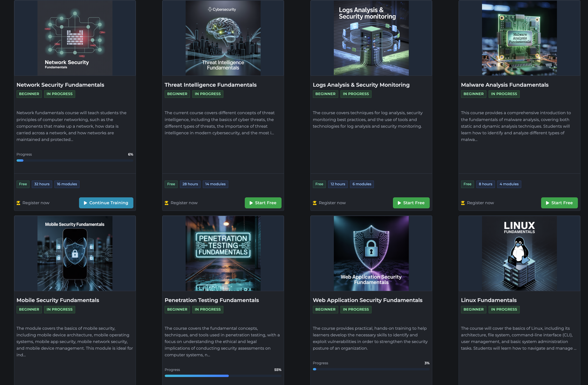Click BEGINNER badge on Threat Intelligence card
This screenshot has width=588, height=385.
[177, 94]
